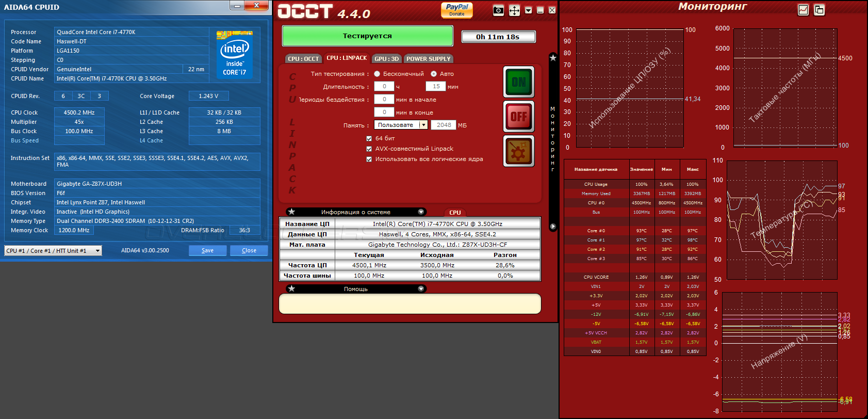Open the Память Пользовате dropdown
Image resolution: width=868 pixels, height=419 pixels.
(401, 125)
